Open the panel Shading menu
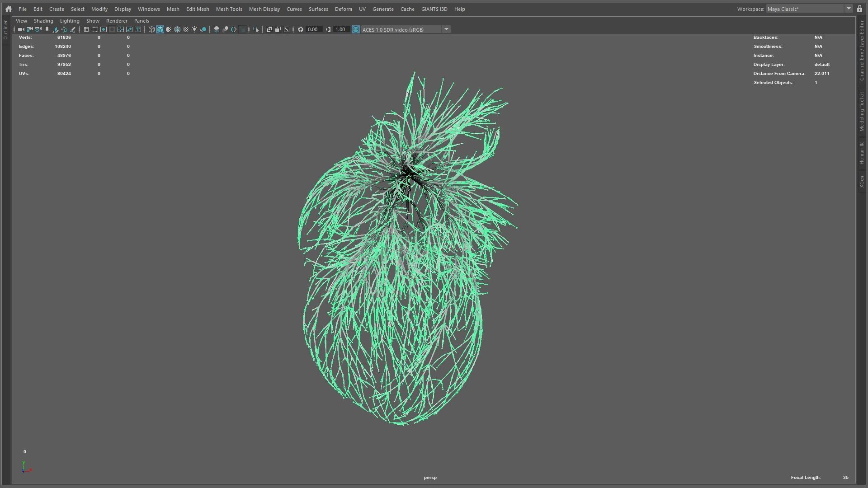The height and width of the screenshot is (488, 868). (43, 21)
